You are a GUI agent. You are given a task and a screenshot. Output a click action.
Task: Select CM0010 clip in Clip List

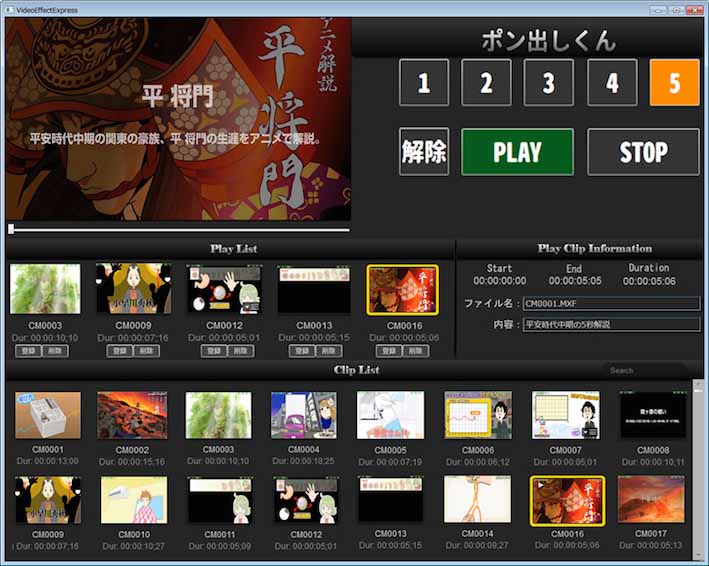point(134,499)
